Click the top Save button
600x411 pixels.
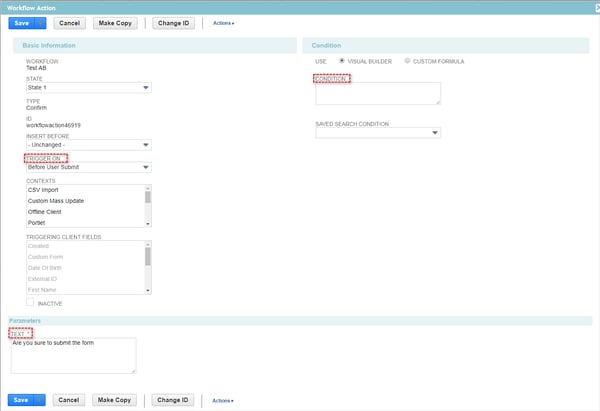coord(22,23)
